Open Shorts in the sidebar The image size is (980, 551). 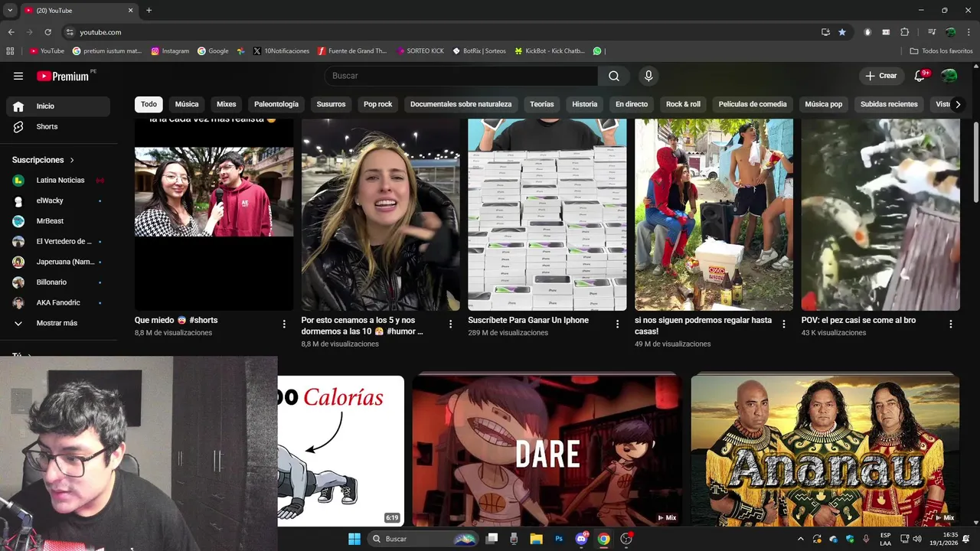tap(58, 126)
